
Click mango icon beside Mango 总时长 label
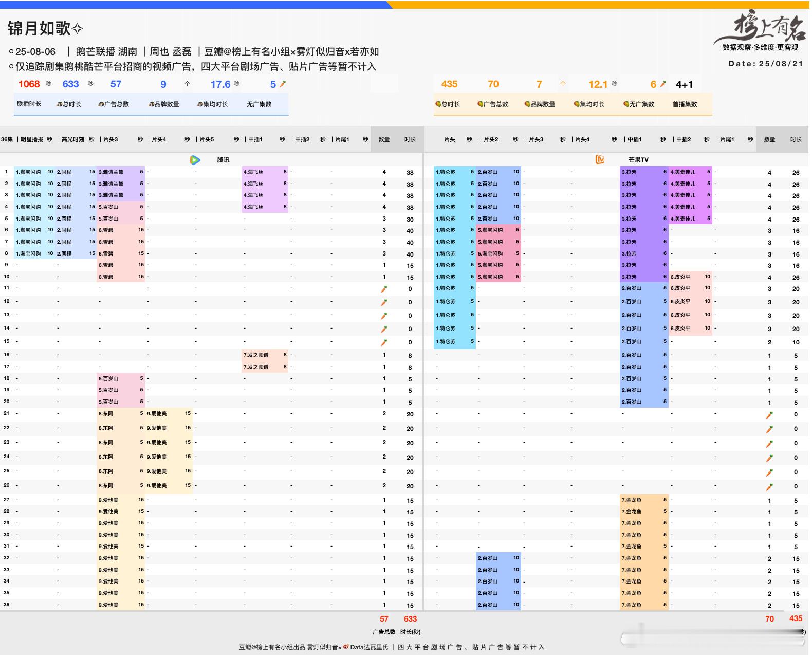438,104
